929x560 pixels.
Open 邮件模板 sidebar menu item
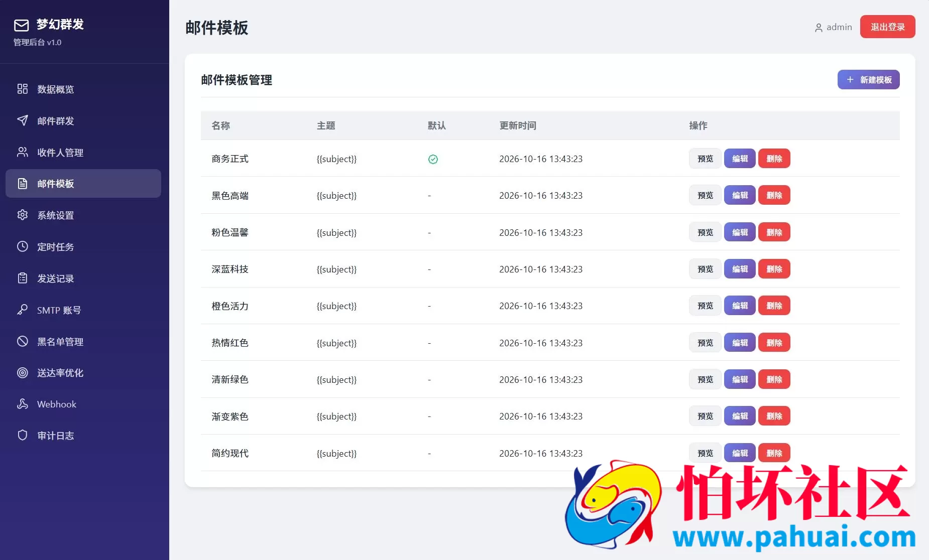[x=83, y=184]
